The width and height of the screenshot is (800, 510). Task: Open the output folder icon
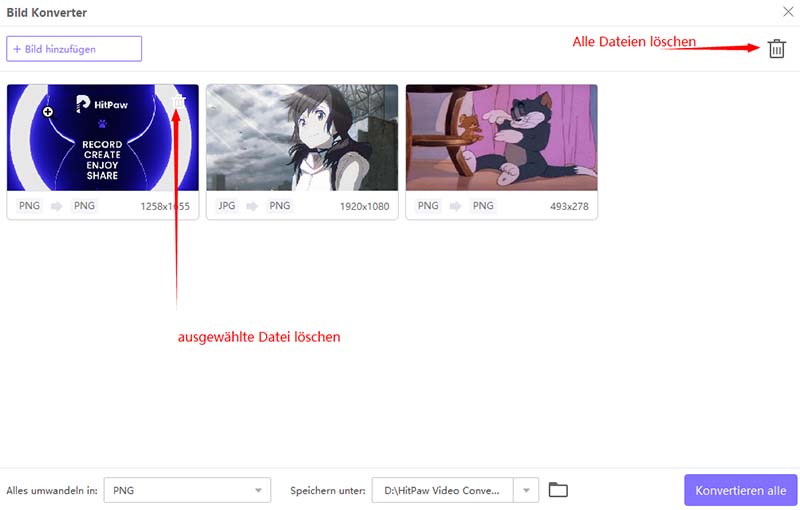[558, 490]
